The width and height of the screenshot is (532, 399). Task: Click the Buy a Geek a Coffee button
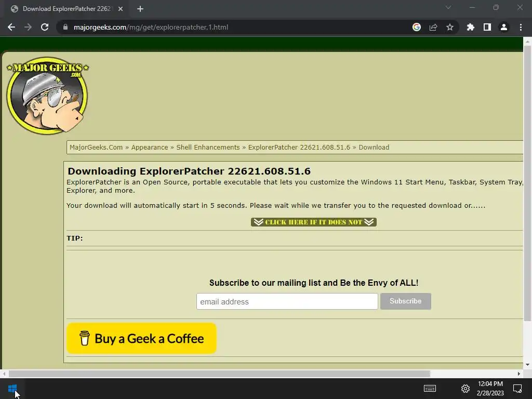(x=141, y=338)
